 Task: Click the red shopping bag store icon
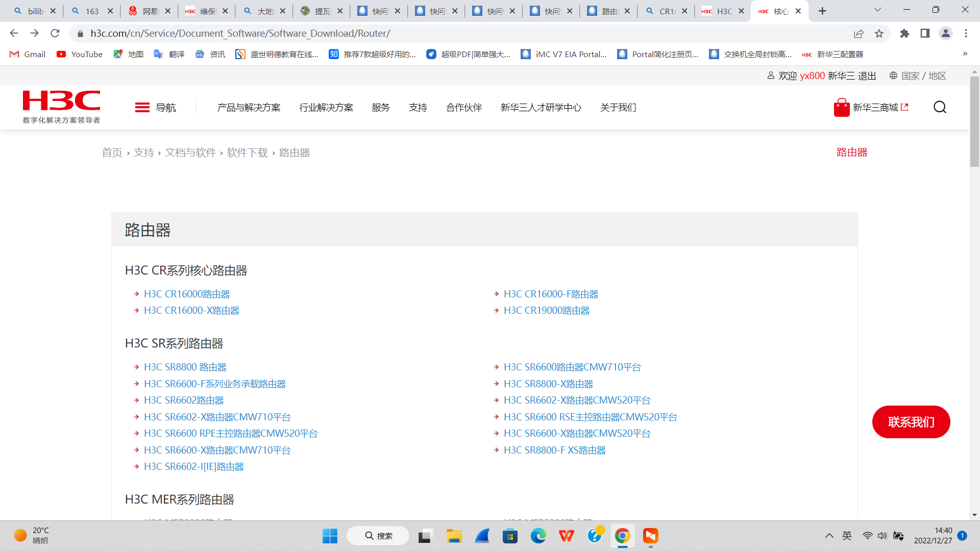coord(841,108)
